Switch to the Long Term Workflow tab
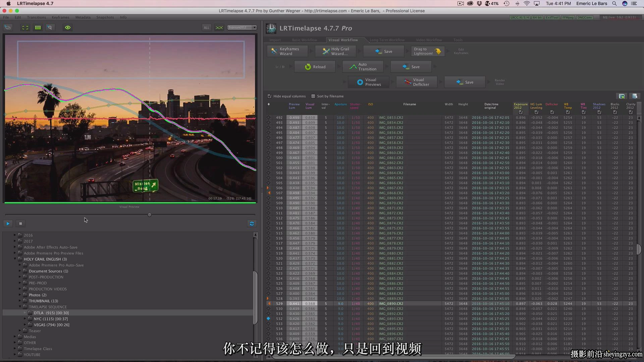Screen dimensions: 644x362 pyautogui.click(x=387, y=40)
